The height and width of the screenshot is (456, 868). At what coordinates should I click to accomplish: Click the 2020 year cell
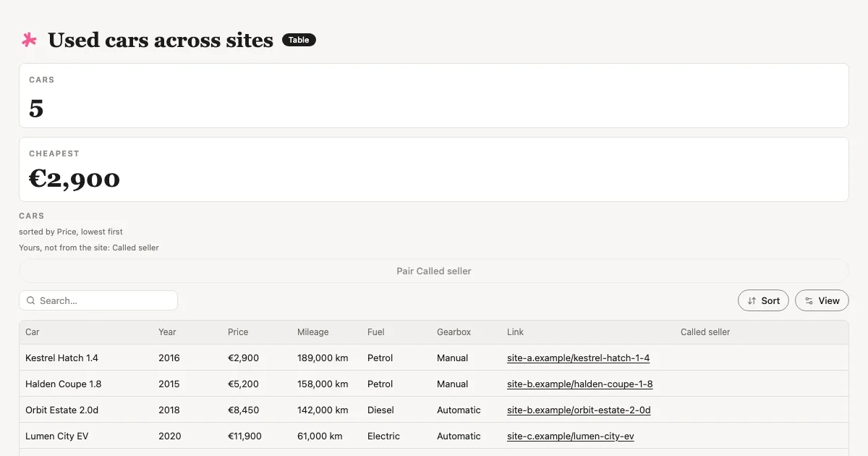point(170,436)
